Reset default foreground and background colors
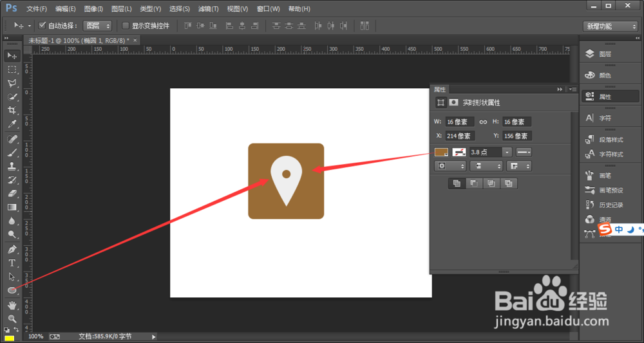The height and width of the screenshot is (343, 644). click(6, 329)
